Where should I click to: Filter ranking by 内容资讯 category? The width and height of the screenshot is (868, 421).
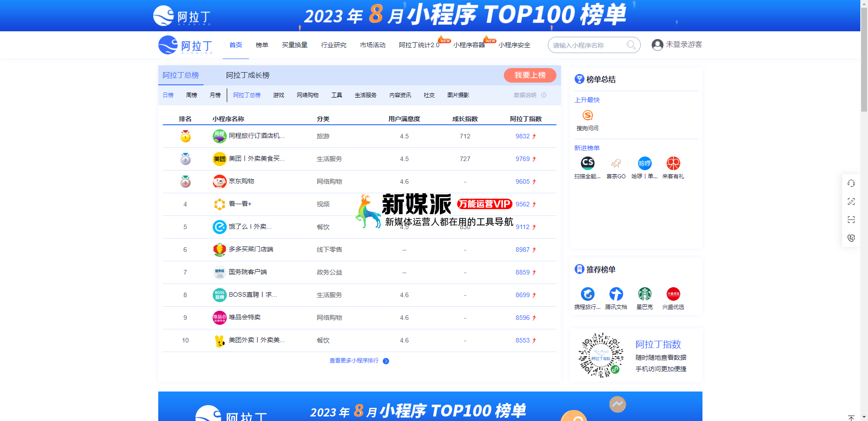[x=400, y=95]
